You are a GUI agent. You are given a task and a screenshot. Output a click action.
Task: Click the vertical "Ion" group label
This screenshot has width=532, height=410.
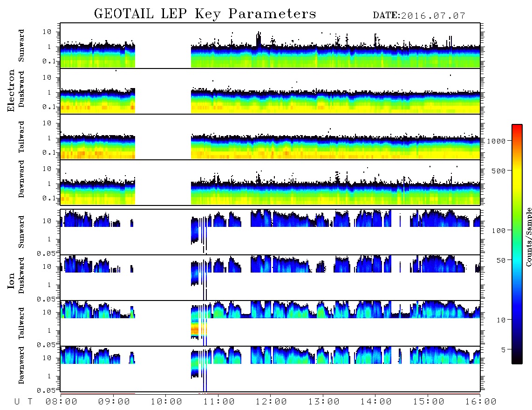point(11,280)
